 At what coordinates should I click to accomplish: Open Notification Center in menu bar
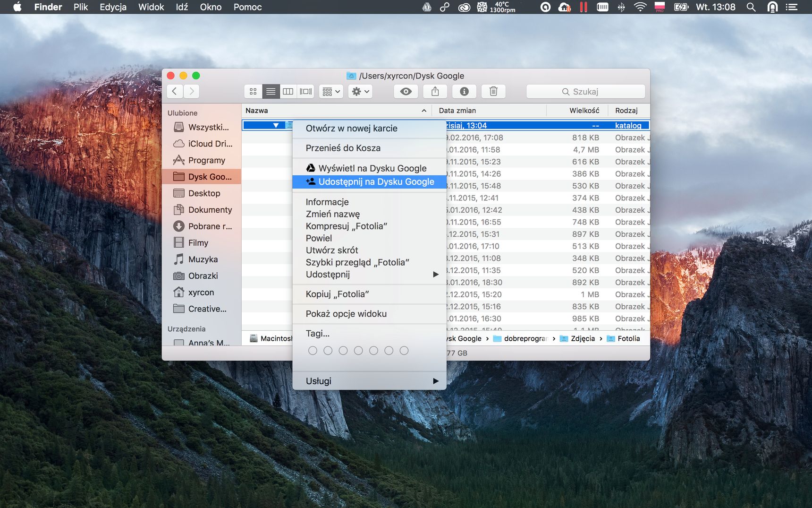click(792, 7)
